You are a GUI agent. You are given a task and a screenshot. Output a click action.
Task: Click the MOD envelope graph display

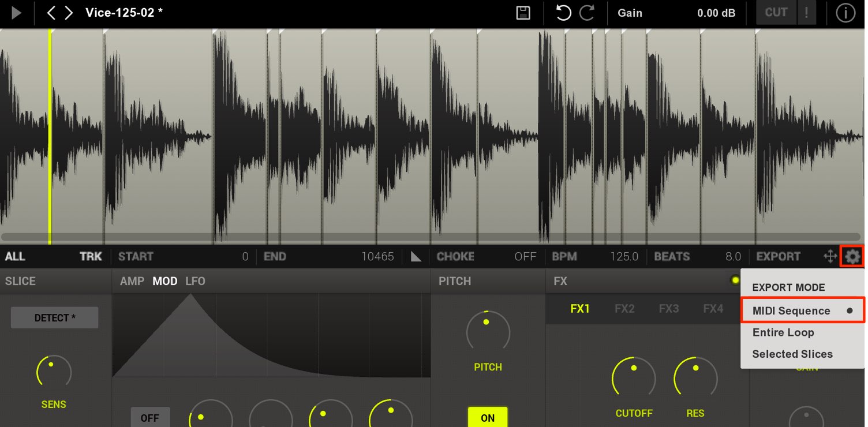click(x=271, y=335)
